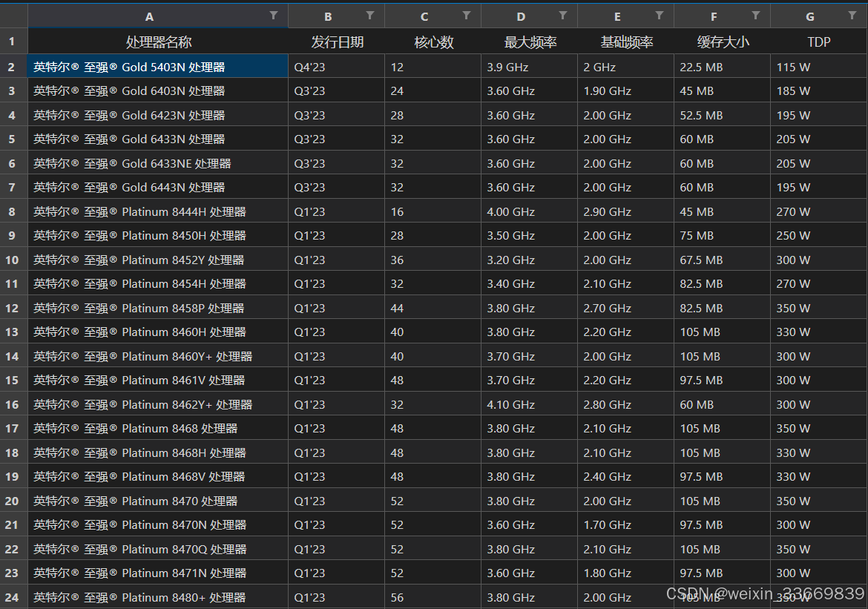Click the 4.10 GHz max frequency cell
Viewport: 868px width, 609px height.
click(529, 404)
